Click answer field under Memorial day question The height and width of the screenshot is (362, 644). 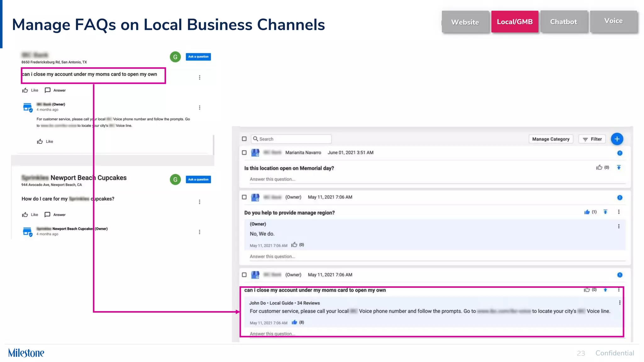coord(437,179)
